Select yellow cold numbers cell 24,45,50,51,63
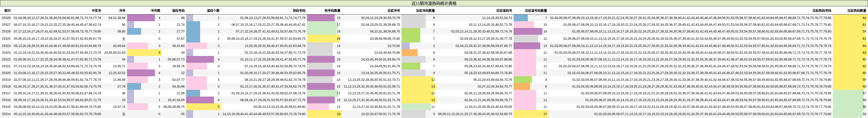868x118 pixels. point(115,52)
